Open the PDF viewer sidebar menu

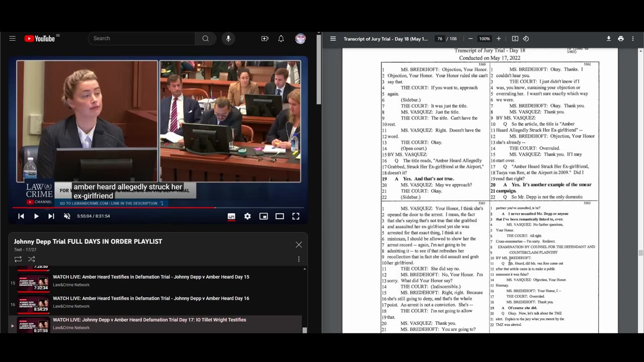333,39
